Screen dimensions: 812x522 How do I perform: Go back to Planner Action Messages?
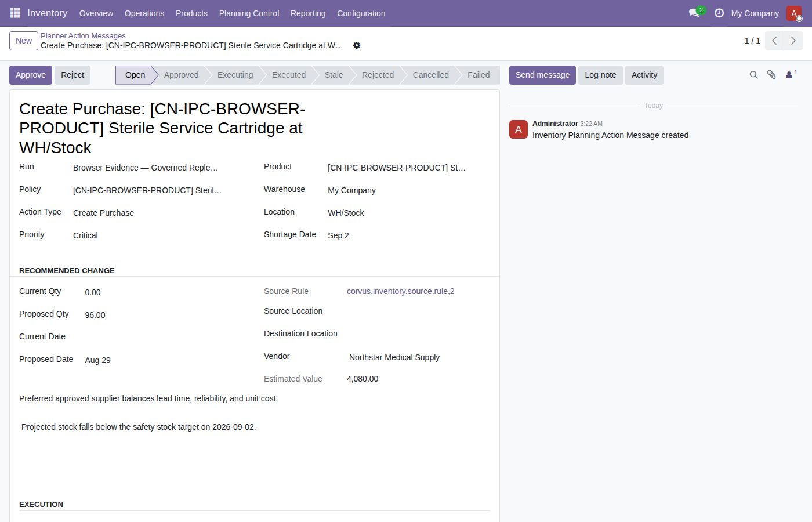click(83, 36)
